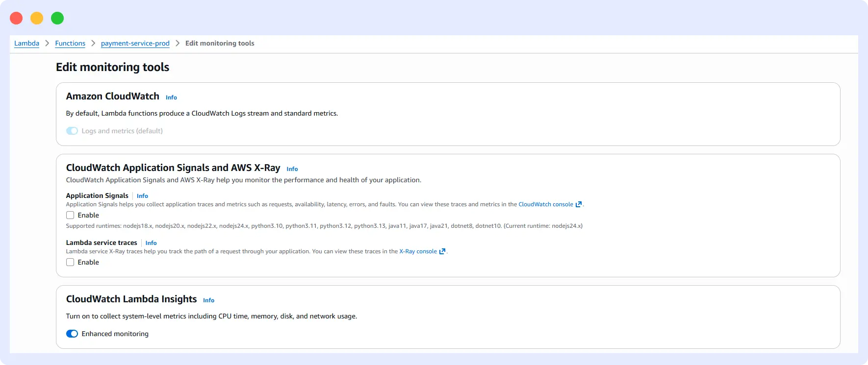868x365 pixels.
Task: Open Info link next to Application Signals
Action: coord(142,196)
